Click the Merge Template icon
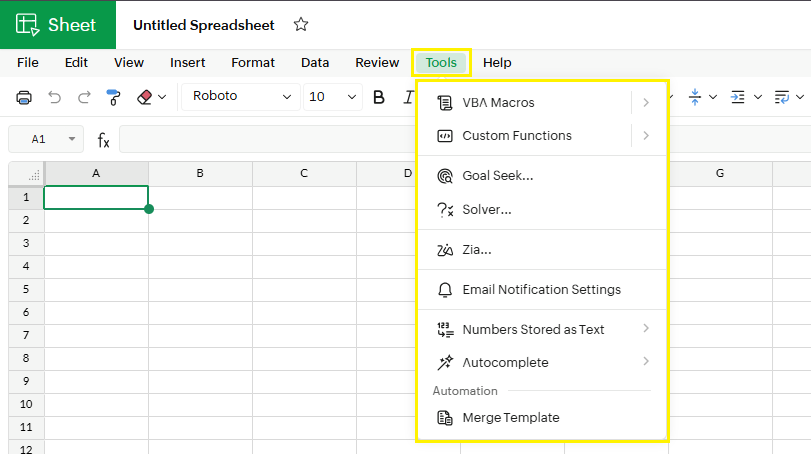Image resolution: width=811 pixels, height=454 pixels. coord(445,417)
